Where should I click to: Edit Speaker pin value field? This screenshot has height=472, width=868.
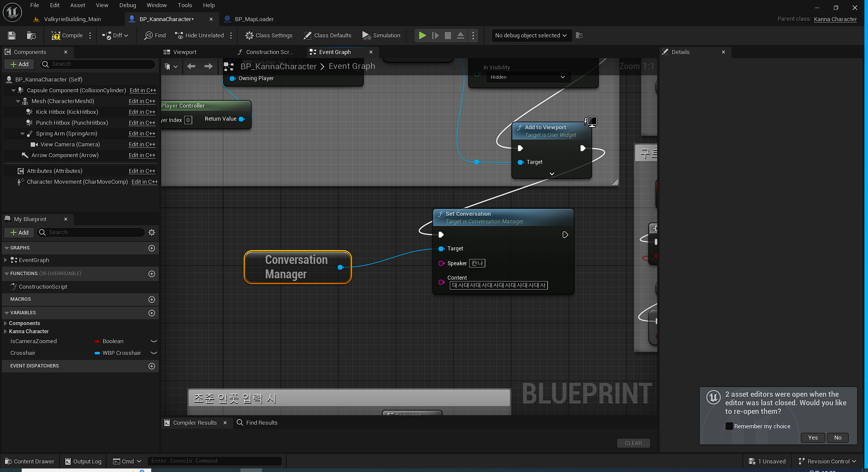click(x=477, y=263)
